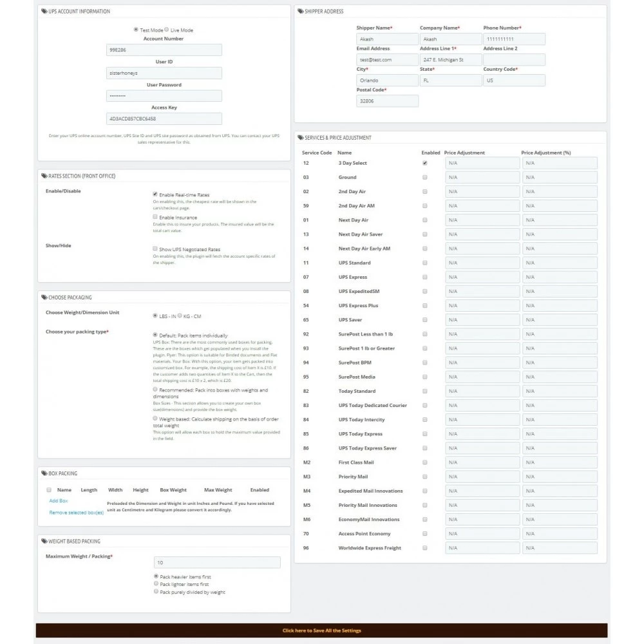Edit Price Adjustment for 3 Day Select

pos(482,163)
